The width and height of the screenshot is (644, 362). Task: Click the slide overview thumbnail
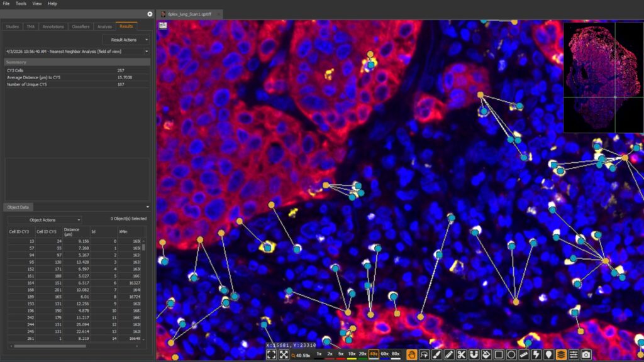pos(603,77)
